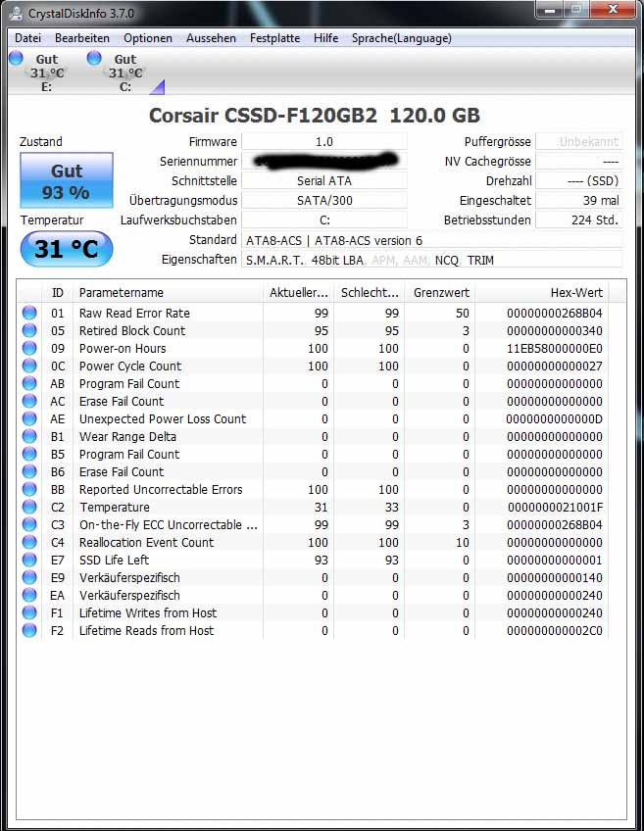Click status orb for C2 Temperature row
This screenshot has height=831, width=644.
tap(29, 507)
